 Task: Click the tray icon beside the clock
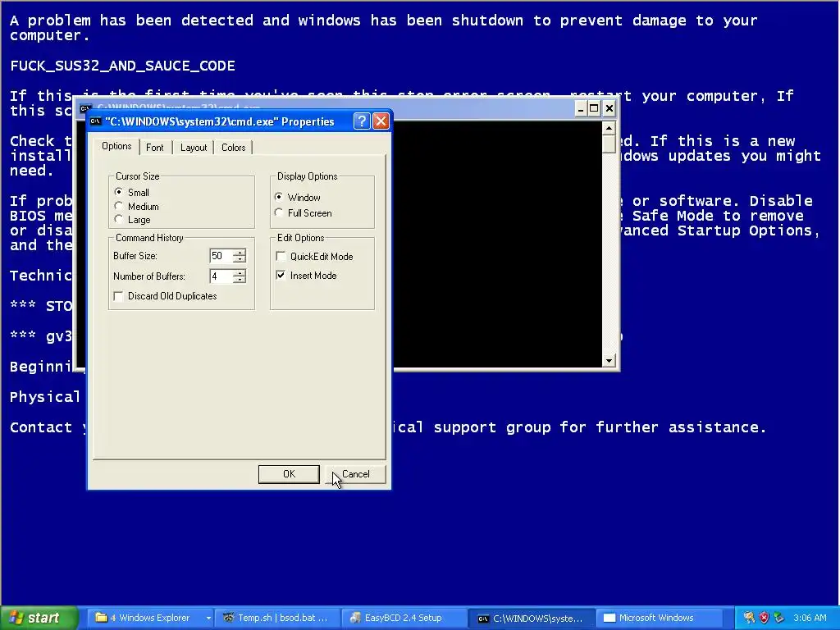(779, 618)
